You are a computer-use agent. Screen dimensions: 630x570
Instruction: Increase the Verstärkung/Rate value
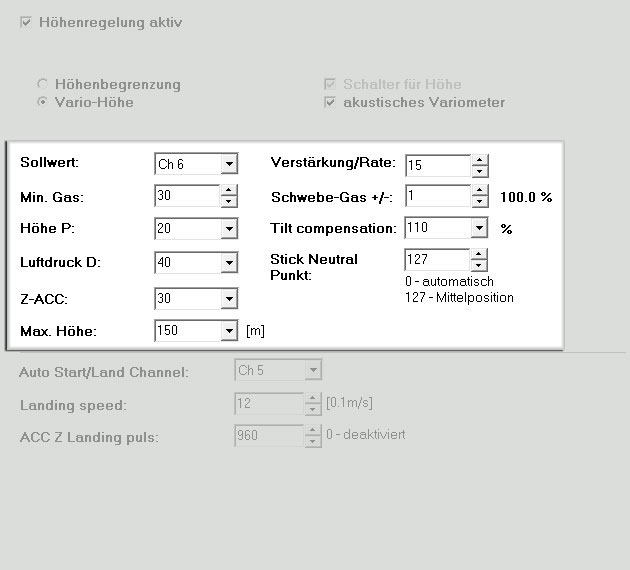pyautogui.click(x=479, y=158)
